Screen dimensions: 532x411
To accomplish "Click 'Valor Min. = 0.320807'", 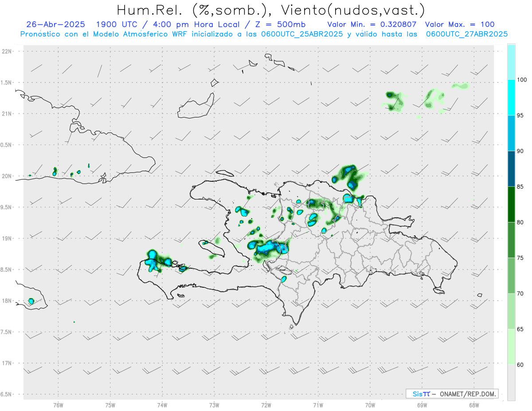I will tap(372, 24).
